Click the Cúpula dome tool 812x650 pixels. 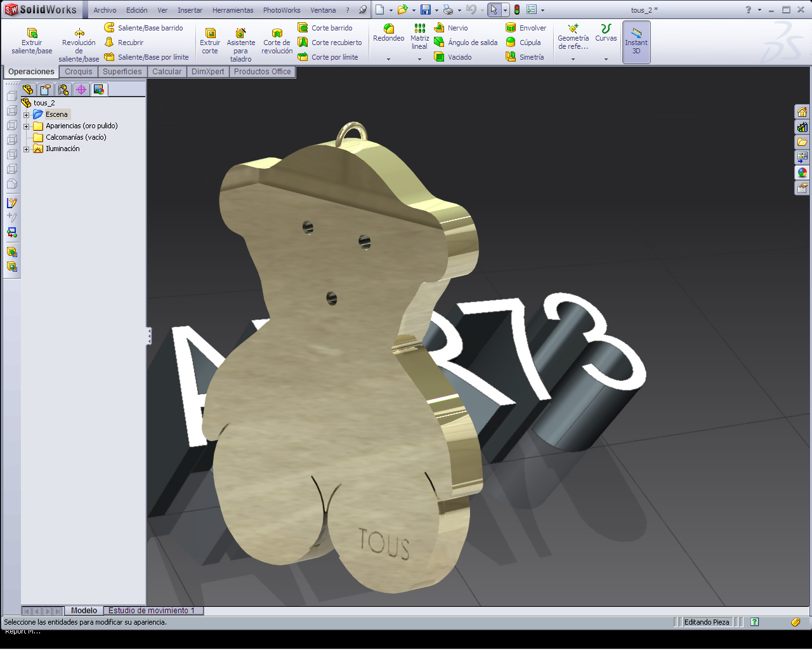click(x=523, y=43)
